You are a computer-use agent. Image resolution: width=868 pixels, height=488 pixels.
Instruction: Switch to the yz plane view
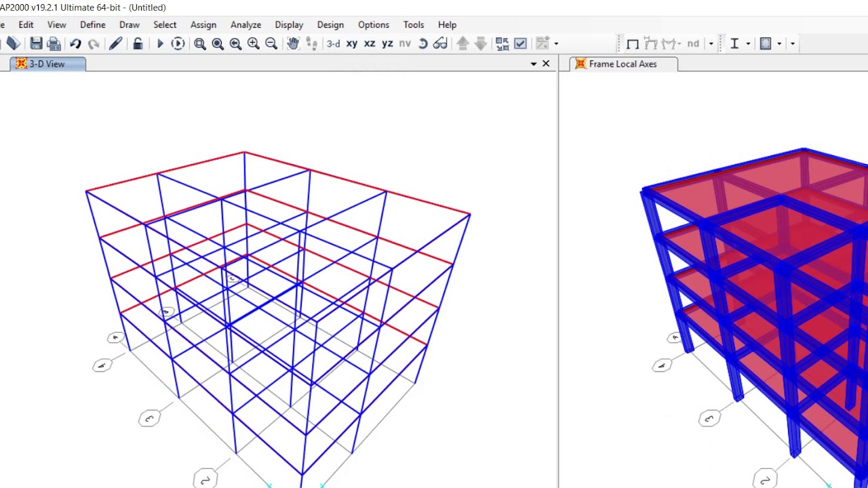click(x=387, y=43)
